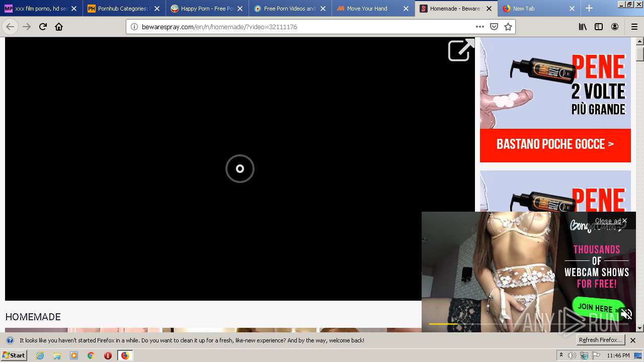Open the Firefox account menu

615,27
